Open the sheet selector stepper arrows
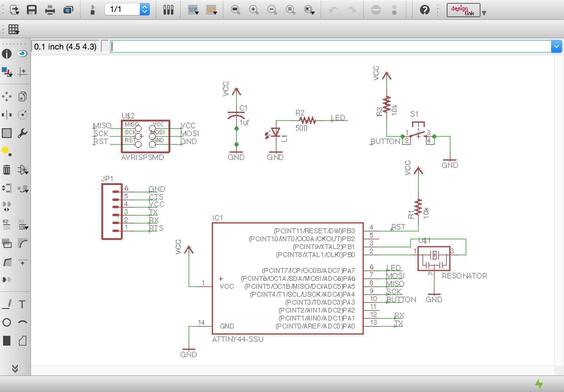The width and height of the screenshot is (564, 392). pos(145,9)
